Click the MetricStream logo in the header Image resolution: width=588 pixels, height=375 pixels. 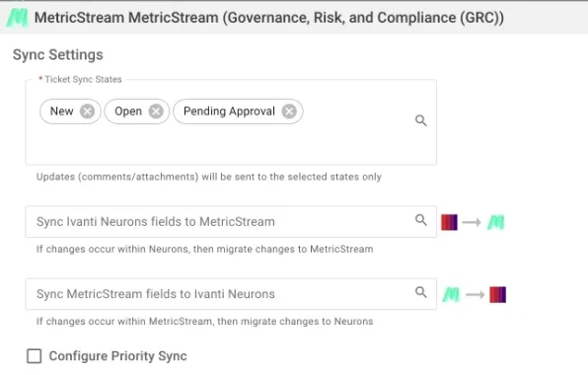pyautogui.click(x=17, y=18)
